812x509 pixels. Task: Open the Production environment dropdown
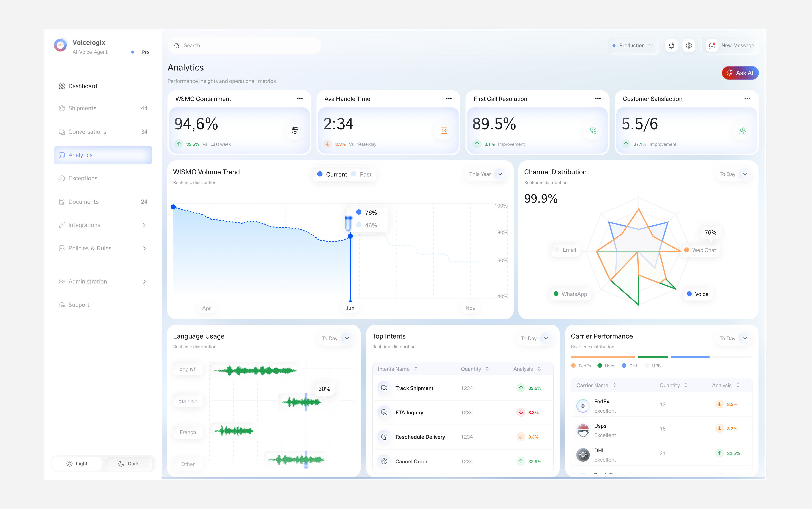[x=633, y=45]
